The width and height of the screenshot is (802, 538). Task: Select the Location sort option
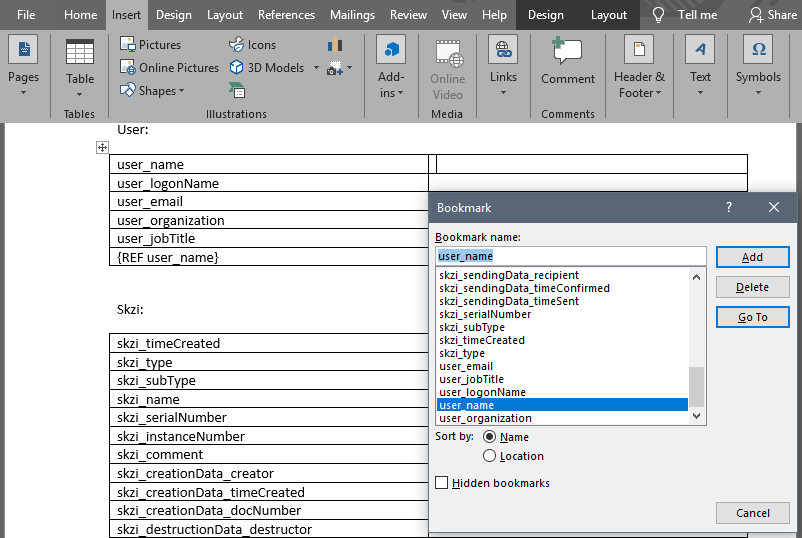coord(490,456)
